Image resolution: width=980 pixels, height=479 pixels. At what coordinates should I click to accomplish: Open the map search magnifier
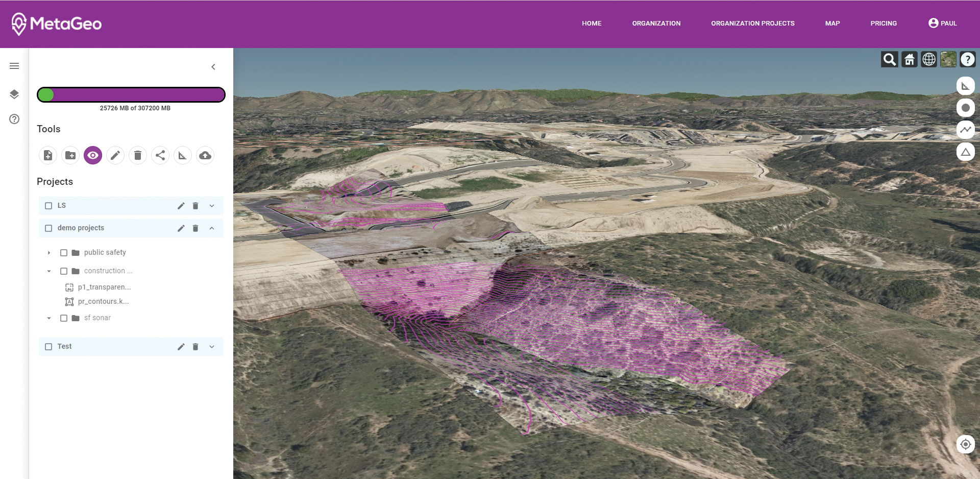tap(889, 60)
